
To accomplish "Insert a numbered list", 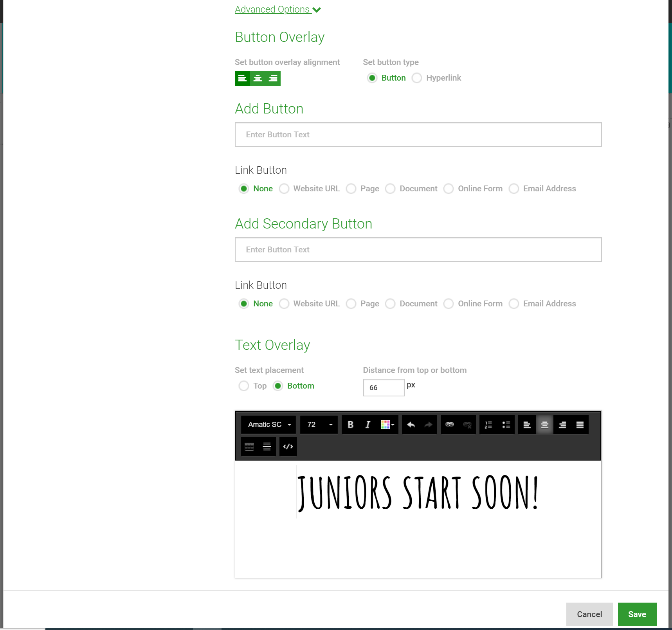I will (488, 425).
